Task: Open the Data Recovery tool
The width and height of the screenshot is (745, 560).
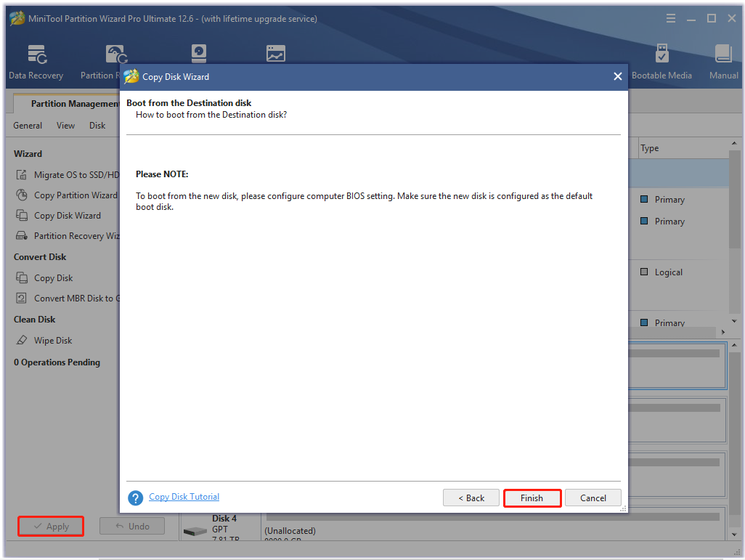Action: pyautogui.click(x=36, y=60)
